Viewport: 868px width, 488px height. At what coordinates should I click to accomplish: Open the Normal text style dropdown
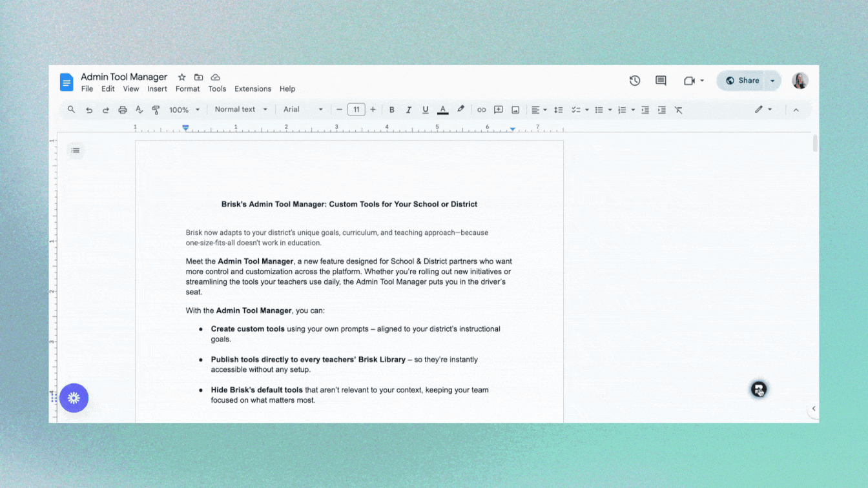(x=241, y=110)
